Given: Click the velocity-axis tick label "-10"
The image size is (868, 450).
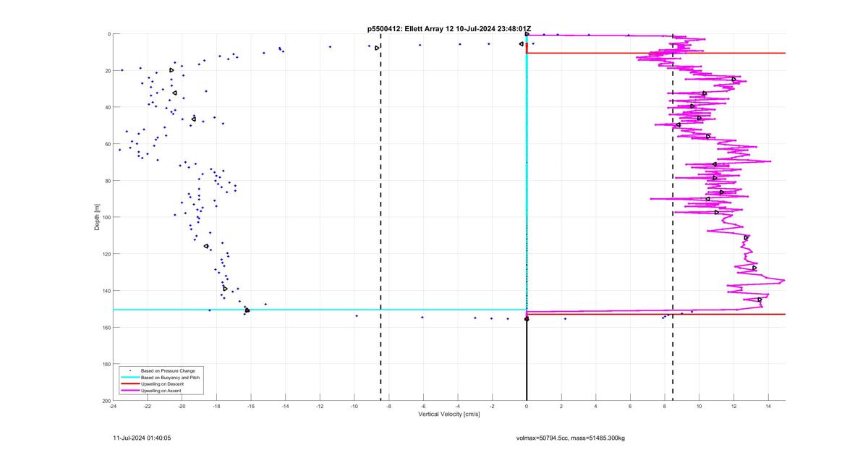Looking at the screenshot, I should [354, 407].
